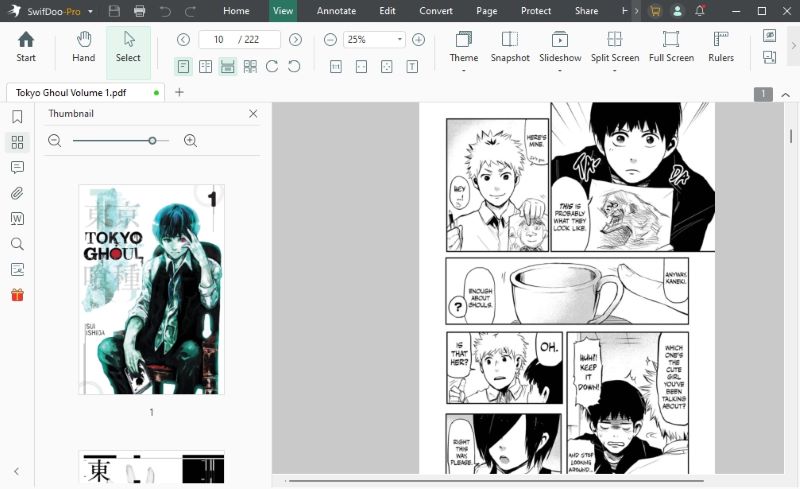Zoom out with the minus button
800x489 pixels.
[x=330, y=39]
